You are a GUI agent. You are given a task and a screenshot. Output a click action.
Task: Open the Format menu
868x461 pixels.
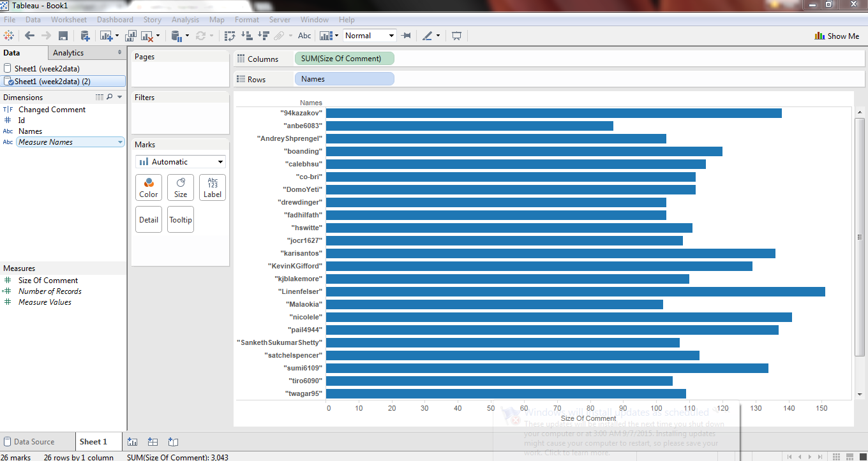(x=247, y=20)
